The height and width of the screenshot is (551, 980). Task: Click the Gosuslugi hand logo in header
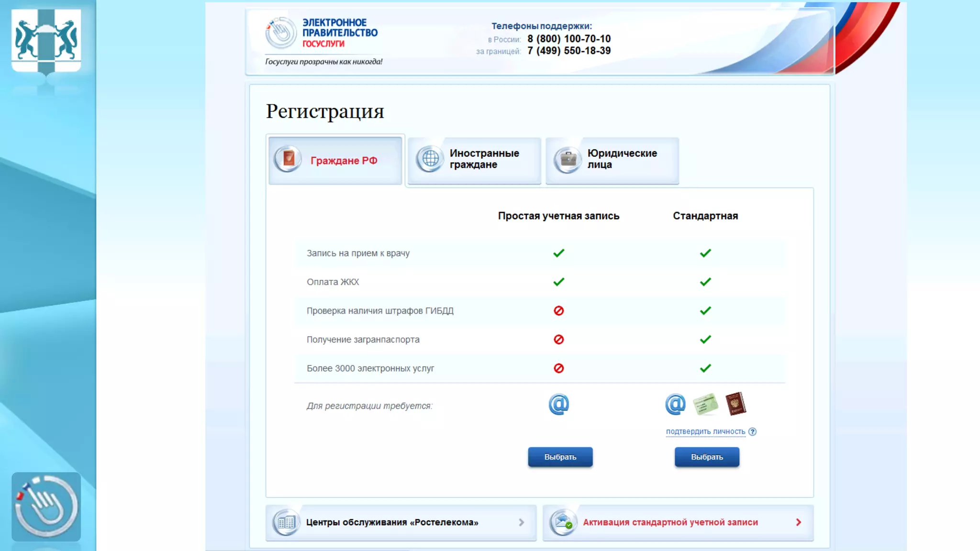point(281,33)
